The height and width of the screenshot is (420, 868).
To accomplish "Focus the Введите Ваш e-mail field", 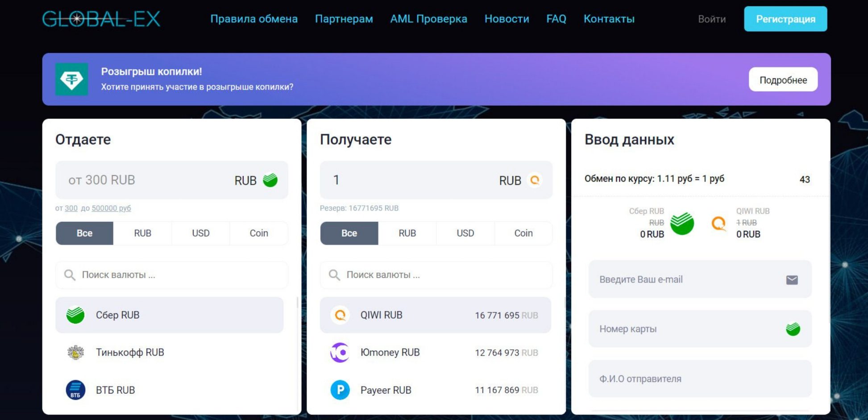I will point(700,279).
